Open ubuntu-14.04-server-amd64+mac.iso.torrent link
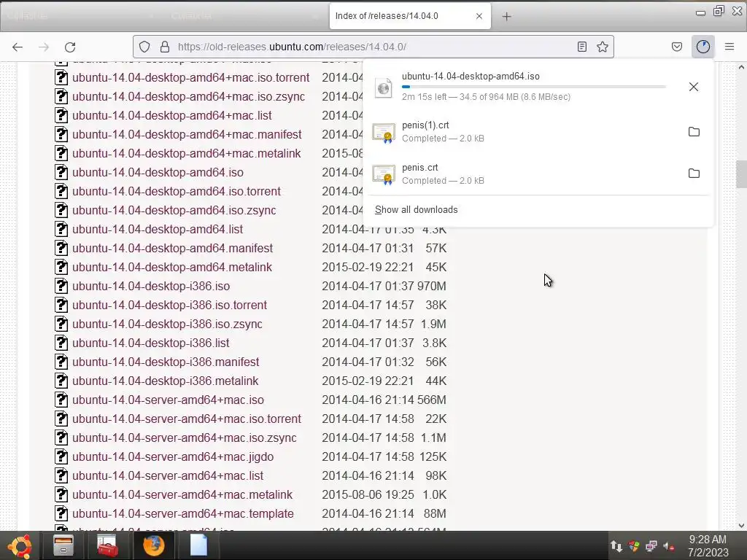This screenshot has width=747, height=560. 187,419
